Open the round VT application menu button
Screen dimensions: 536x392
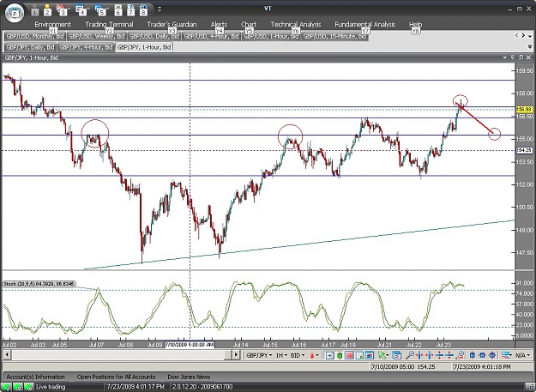click(x=14, y=13)
